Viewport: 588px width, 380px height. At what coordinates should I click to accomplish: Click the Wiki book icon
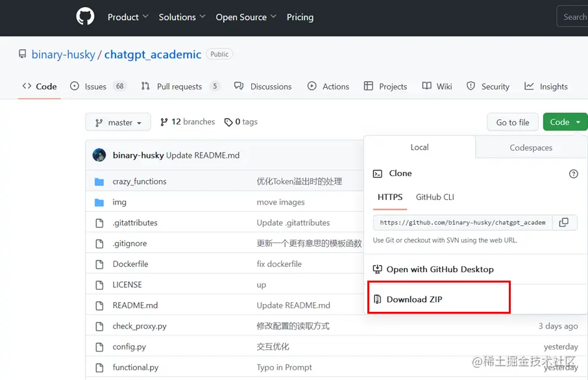click(x=426, y=86)
